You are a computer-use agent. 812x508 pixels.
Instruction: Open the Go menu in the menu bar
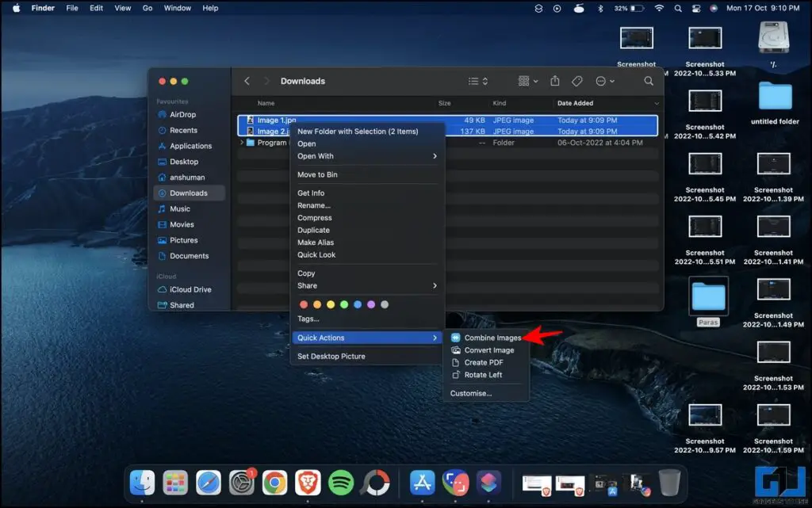coord(148,8)
